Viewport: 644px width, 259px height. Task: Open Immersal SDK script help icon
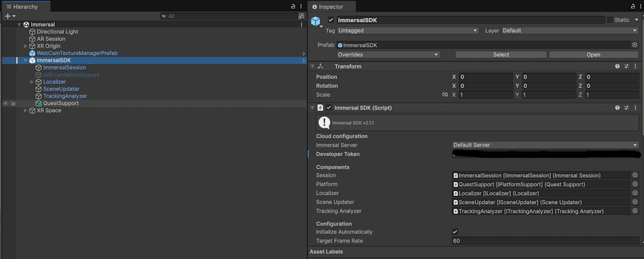[617, 108]
